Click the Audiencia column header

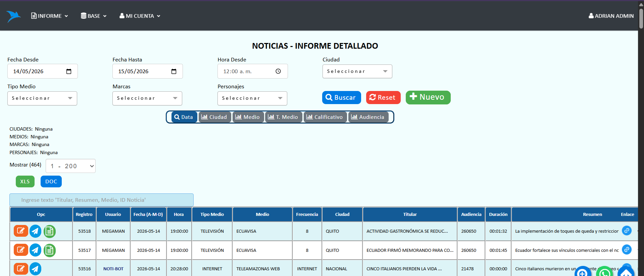click(x=471, y=214)
